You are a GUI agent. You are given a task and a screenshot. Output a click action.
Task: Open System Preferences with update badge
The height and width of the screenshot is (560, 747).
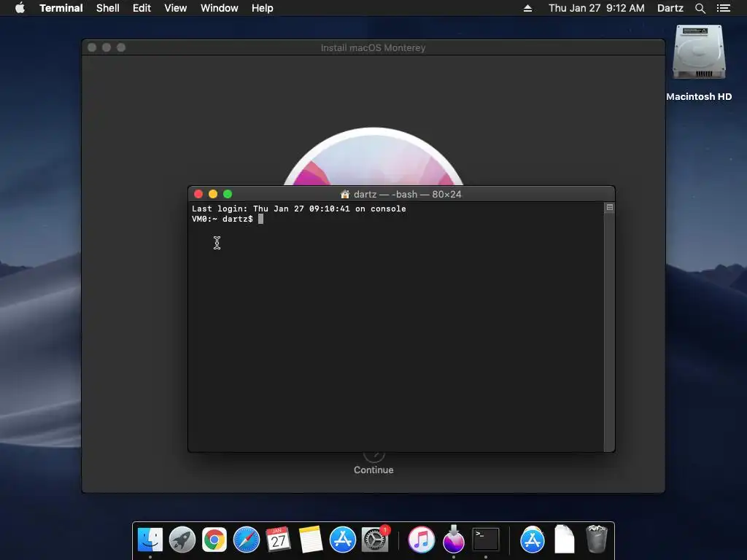pos(376,540)
